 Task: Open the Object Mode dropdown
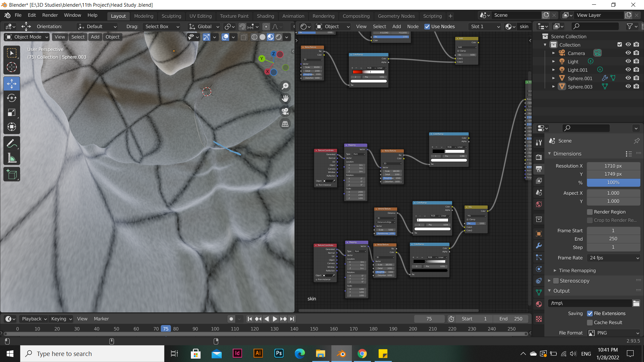(27, 37)
